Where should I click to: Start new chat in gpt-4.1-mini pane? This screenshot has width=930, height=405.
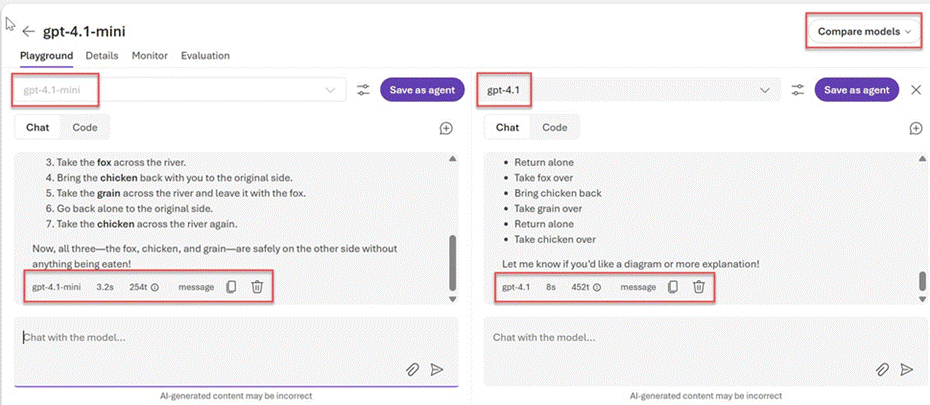(446, 128)
